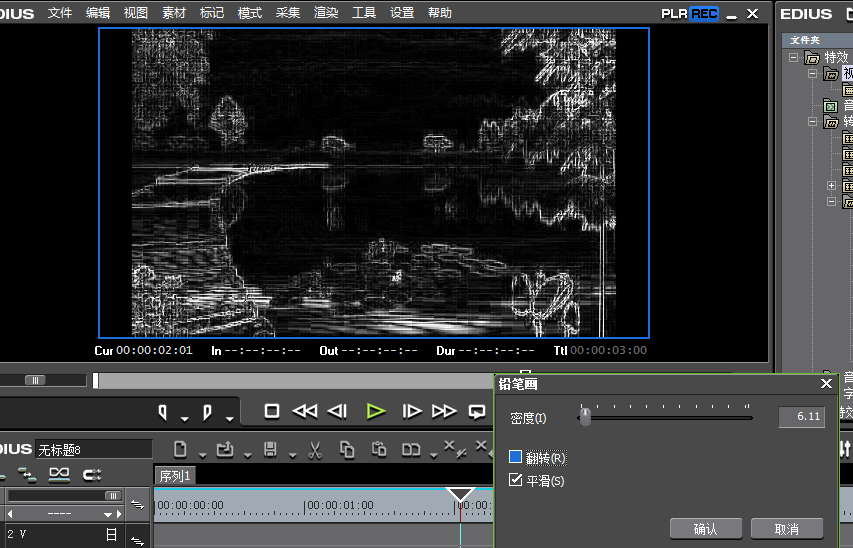Open the 渲染 menu

click(325, 13)
